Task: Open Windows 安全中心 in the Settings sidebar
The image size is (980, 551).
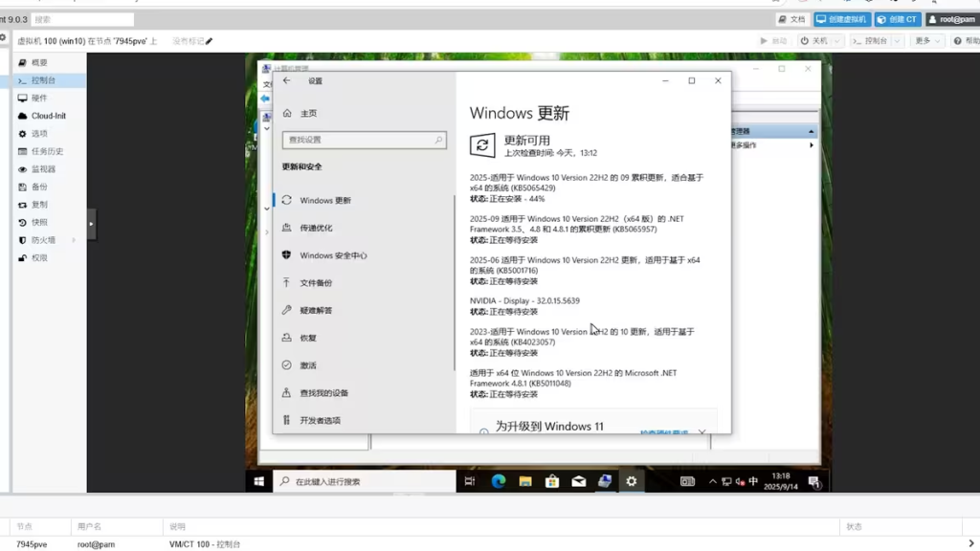Action: coord(333,255)
